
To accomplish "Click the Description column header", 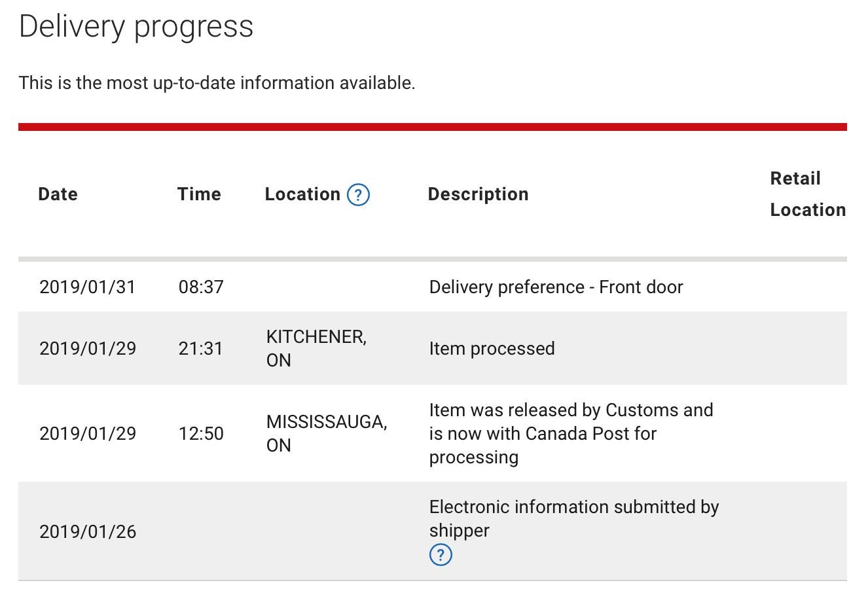I will point(478,194).
